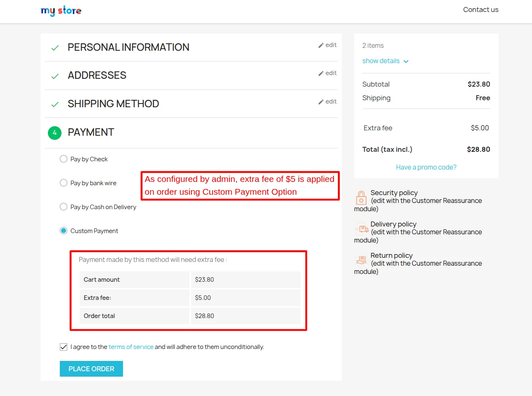Click the Return policy box icon
The height and width of the screenshot is (396, 532).
point(361,260)
